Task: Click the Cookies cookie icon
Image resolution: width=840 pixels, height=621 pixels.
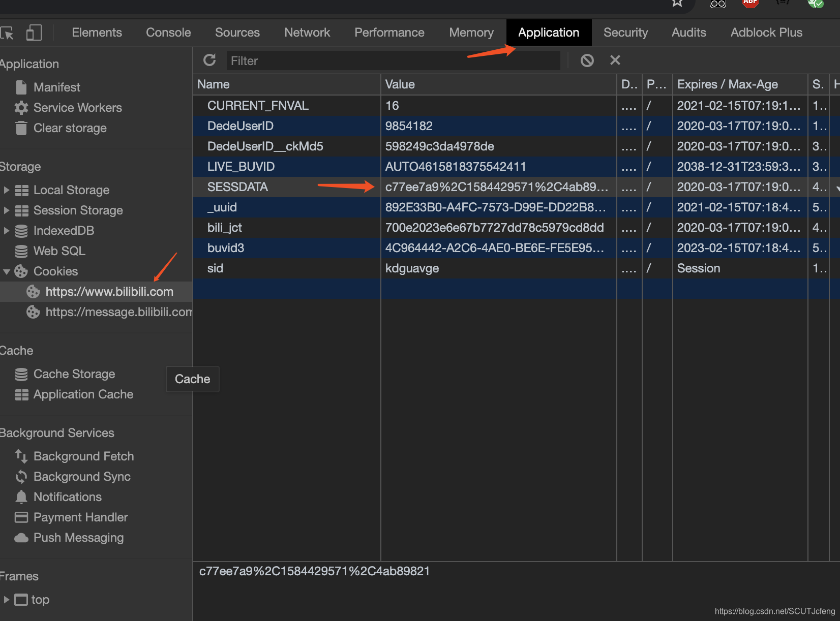Action: 21,271
